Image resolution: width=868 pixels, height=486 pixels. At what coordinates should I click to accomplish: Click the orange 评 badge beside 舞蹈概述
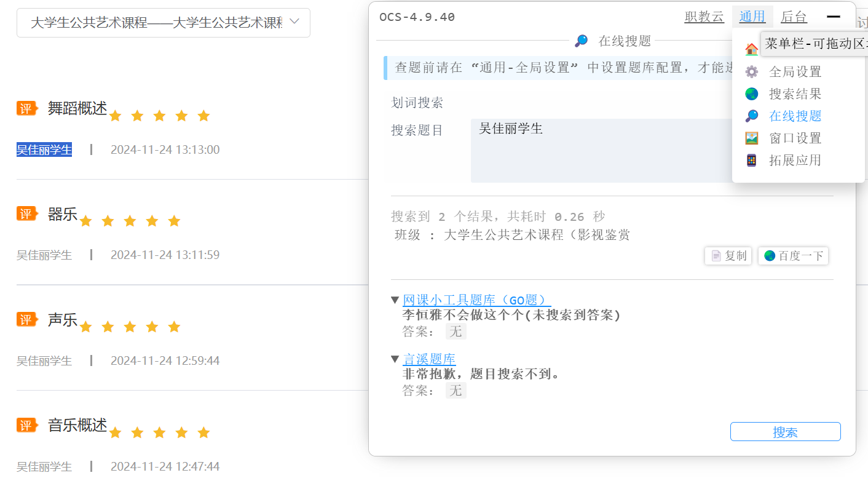click(26, 108)
